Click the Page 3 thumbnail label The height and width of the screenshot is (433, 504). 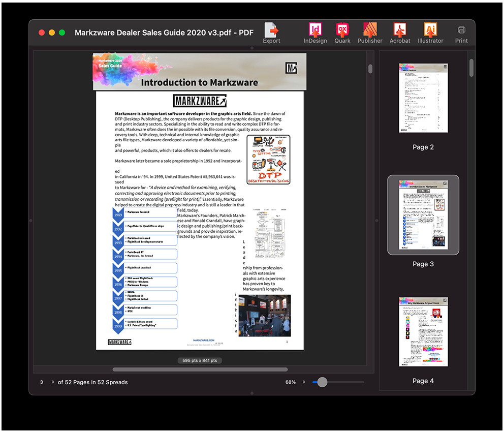click(423, 264)
